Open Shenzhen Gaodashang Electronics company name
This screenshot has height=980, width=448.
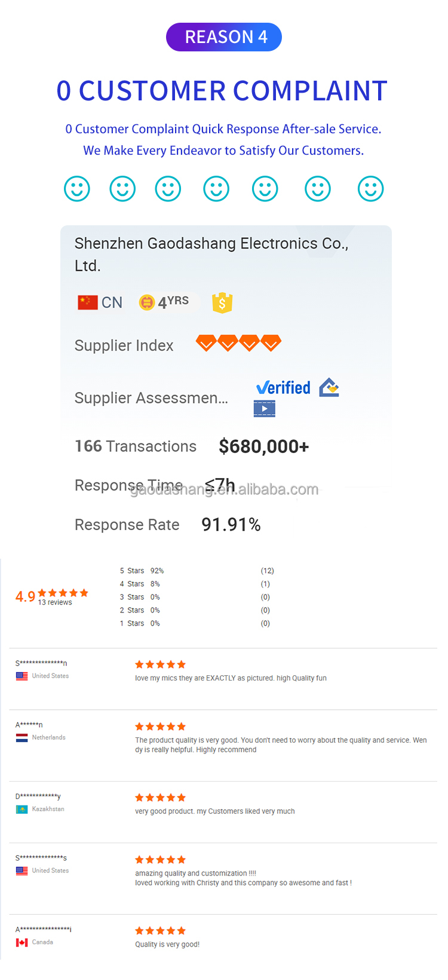click(x=211, y=254)
